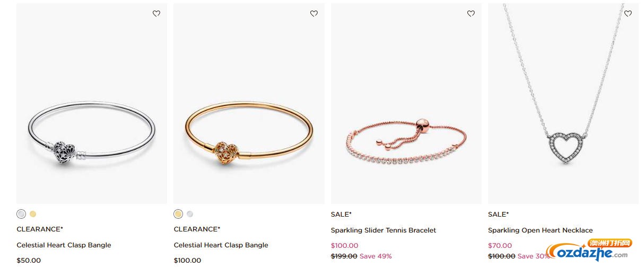
Task: Open the silver heart clasp bangle image
Action: 92,104
